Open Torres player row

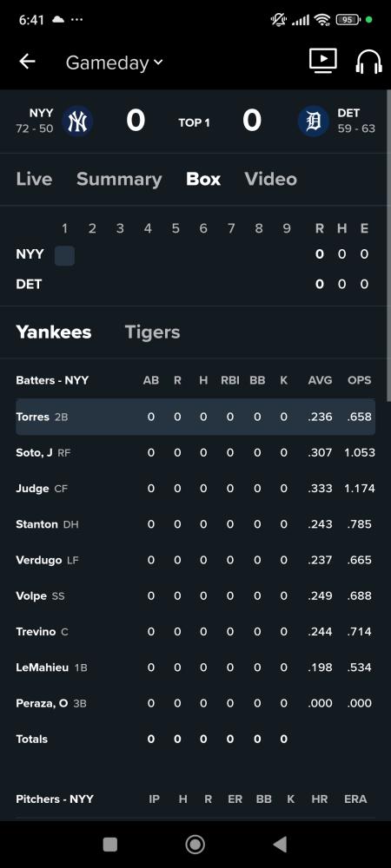coord(195,417)
